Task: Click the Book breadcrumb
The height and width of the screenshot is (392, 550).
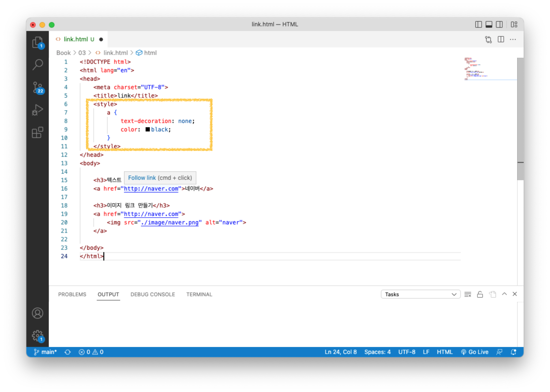Action: (x=63, y=53)
